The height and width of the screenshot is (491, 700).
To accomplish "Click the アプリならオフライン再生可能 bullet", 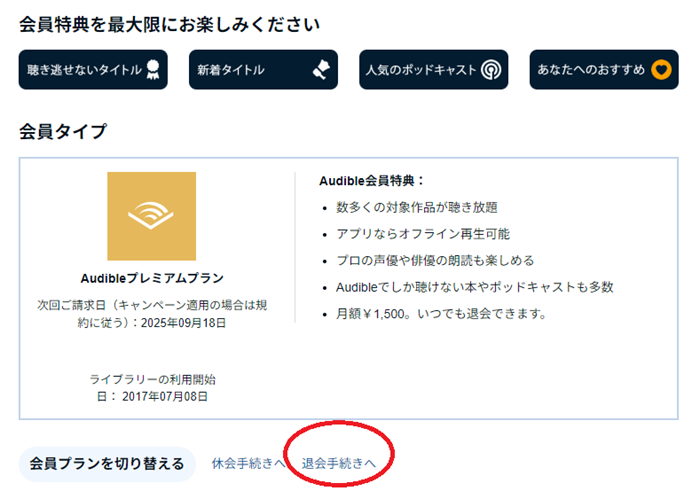I will coord(423,234).
